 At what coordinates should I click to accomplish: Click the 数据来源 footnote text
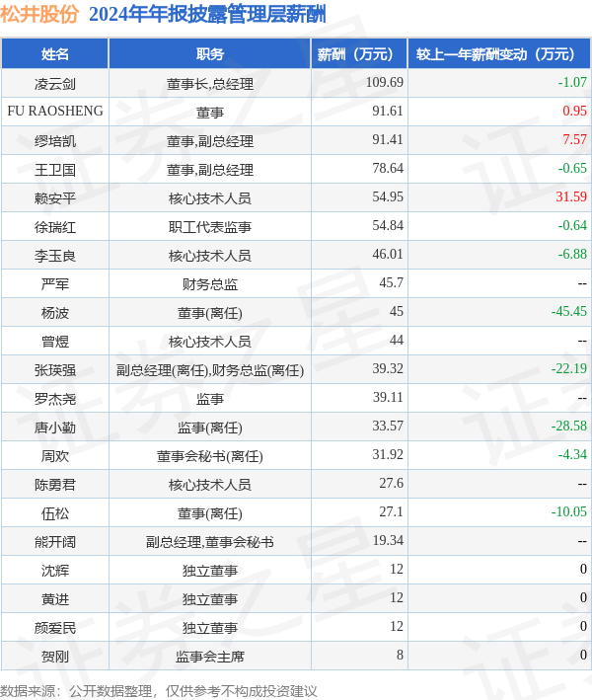point(159,691)
